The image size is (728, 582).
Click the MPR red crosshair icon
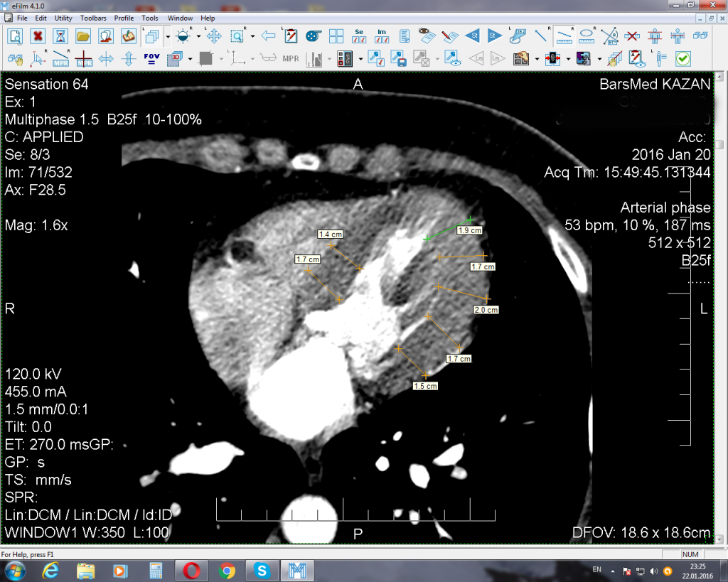pos(84,59)
